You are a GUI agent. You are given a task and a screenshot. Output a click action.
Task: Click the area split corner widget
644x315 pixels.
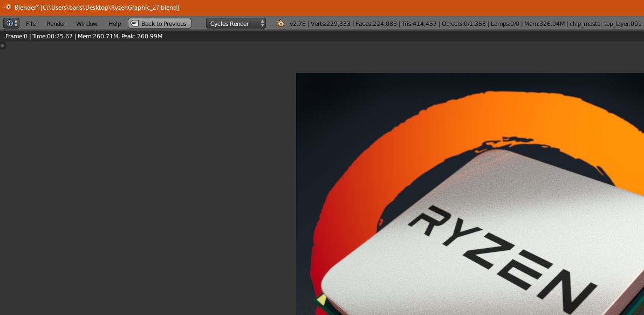[x=3, y=46]
